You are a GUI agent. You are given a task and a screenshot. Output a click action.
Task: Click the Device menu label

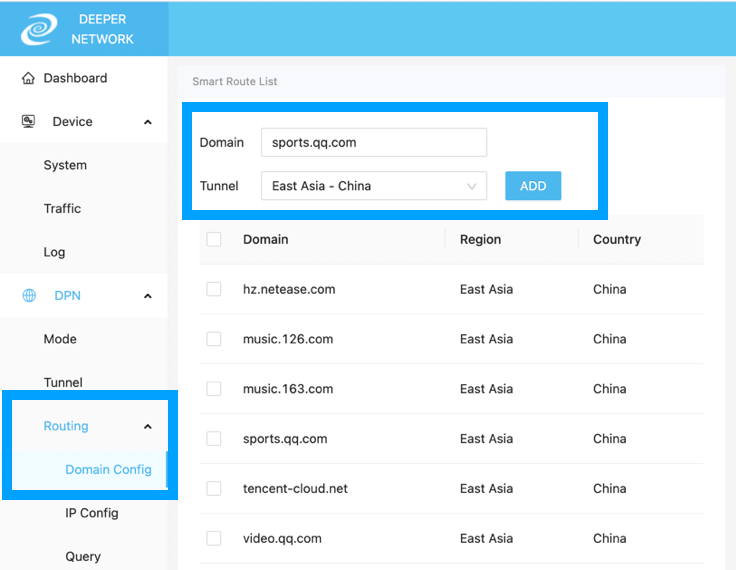[x=72, y=122]
